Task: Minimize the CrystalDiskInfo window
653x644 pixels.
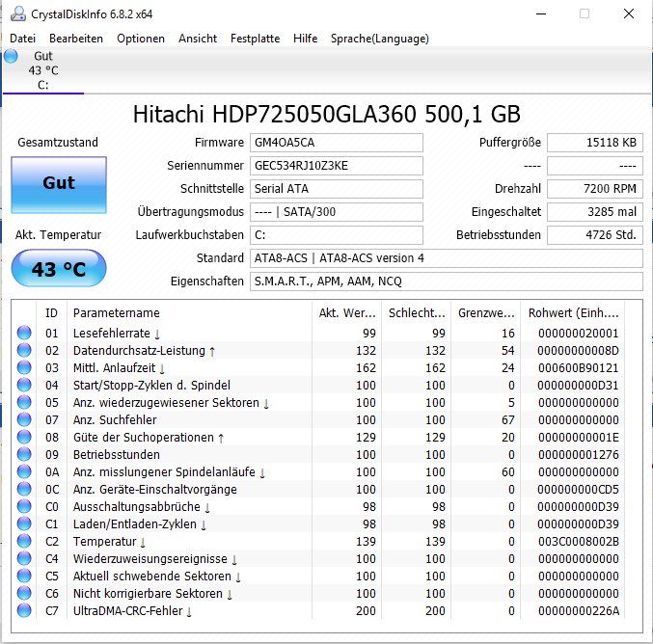Action: pos(541,13)
